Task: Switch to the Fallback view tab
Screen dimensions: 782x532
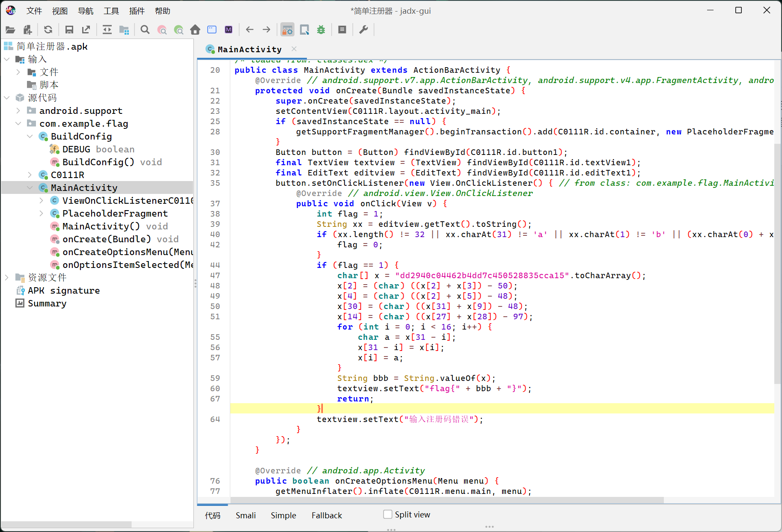Action: [x=327, y=515]
